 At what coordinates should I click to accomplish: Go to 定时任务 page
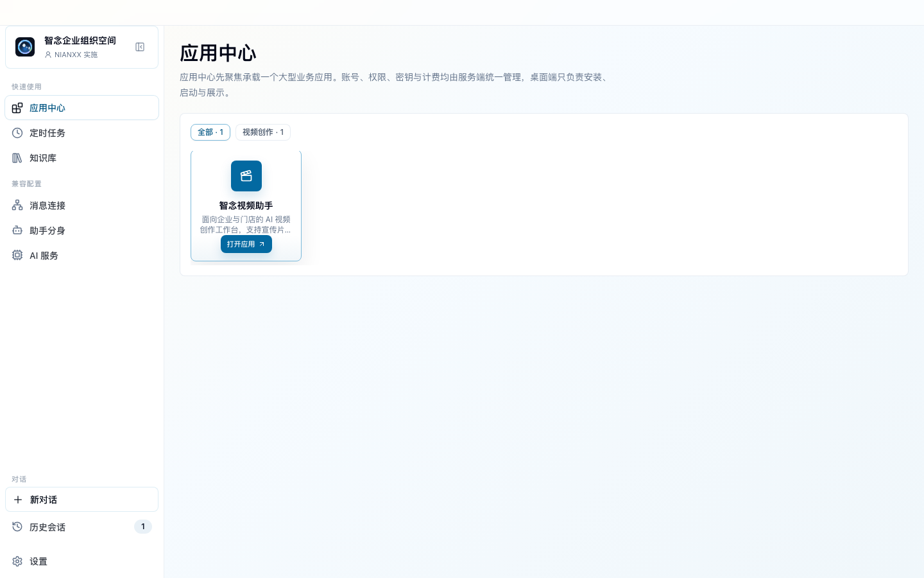coord(81,133)
